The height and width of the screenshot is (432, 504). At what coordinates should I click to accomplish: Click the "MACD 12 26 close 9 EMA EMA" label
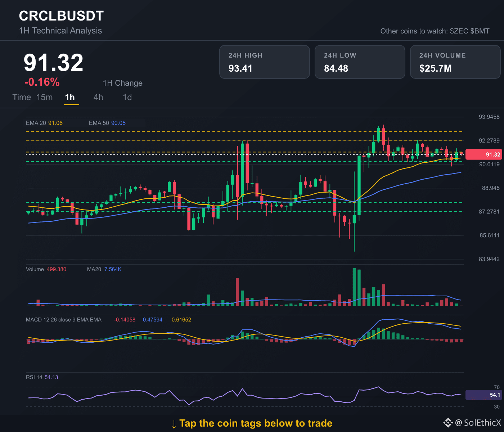(64, 320)
